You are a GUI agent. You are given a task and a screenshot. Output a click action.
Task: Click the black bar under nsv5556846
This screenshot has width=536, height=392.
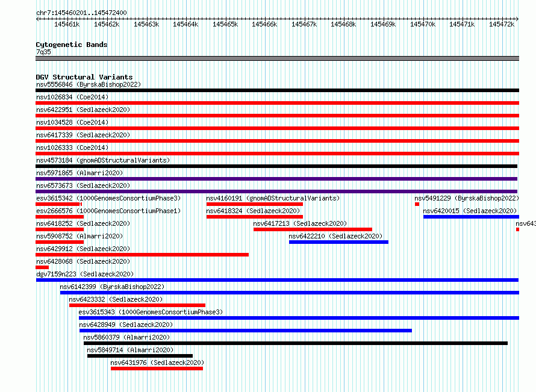tap(277, 90)
